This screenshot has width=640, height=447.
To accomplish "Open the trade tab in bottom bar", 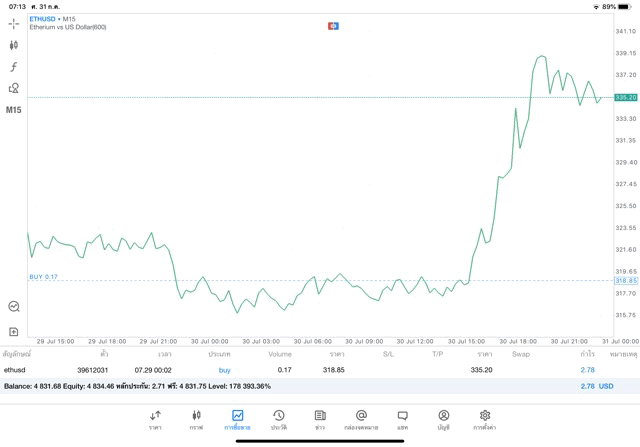I will [237, 420].
